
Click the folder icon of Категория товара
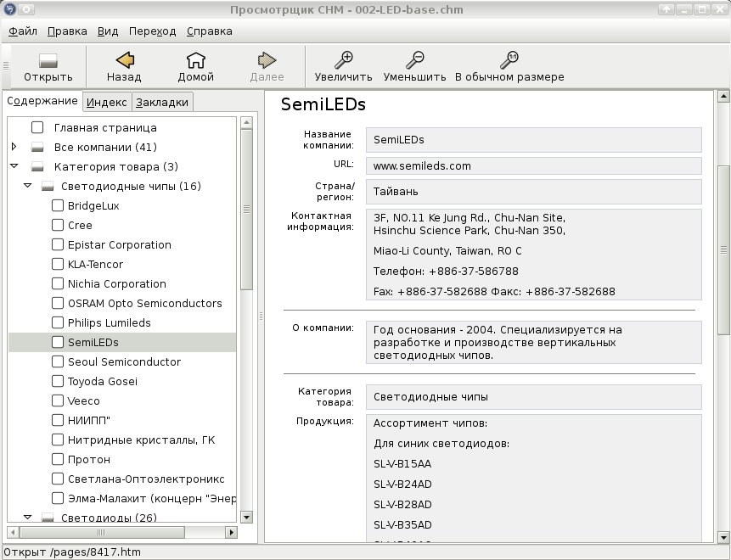(37, 167)
